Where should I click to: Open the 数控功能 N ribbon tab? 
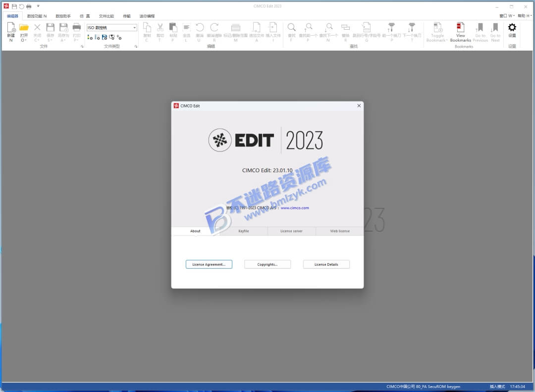tap(37, 16)
